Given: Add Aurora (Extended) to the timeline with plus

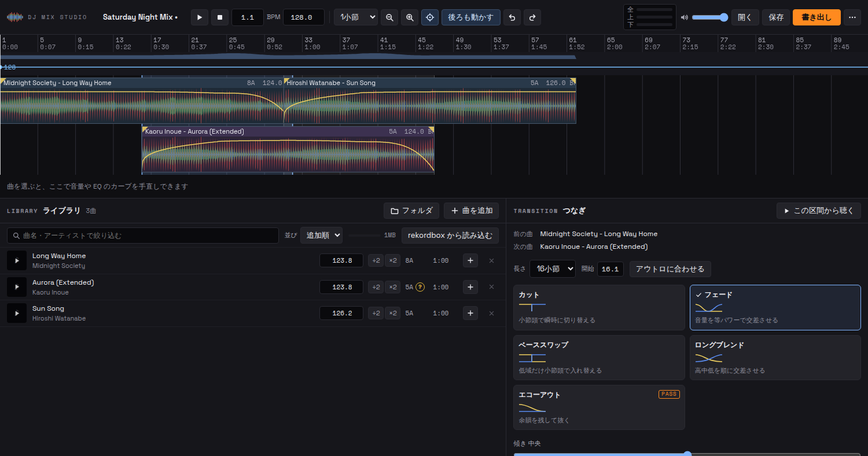Looking at the screenshot, I should [x=470, y=287].
